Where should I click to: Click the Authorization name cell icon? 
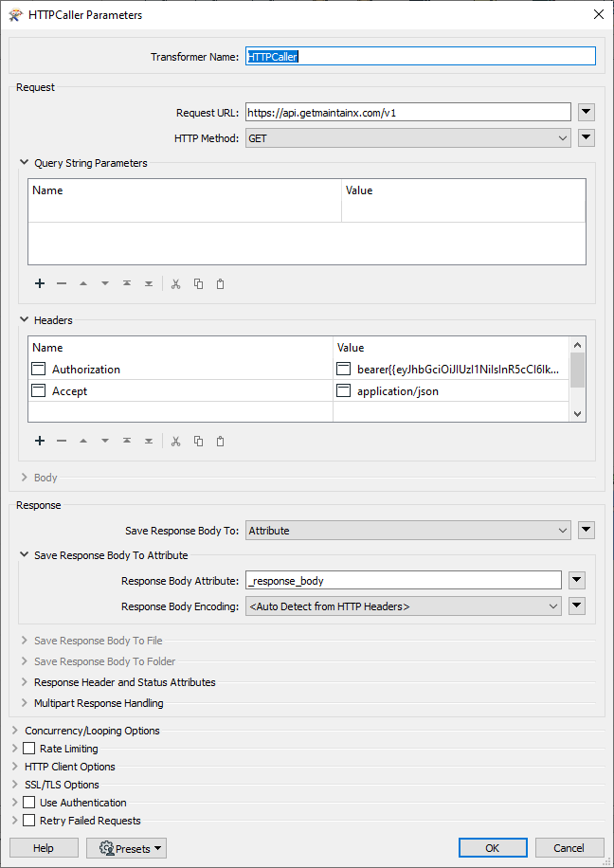[x=39, y=369]
